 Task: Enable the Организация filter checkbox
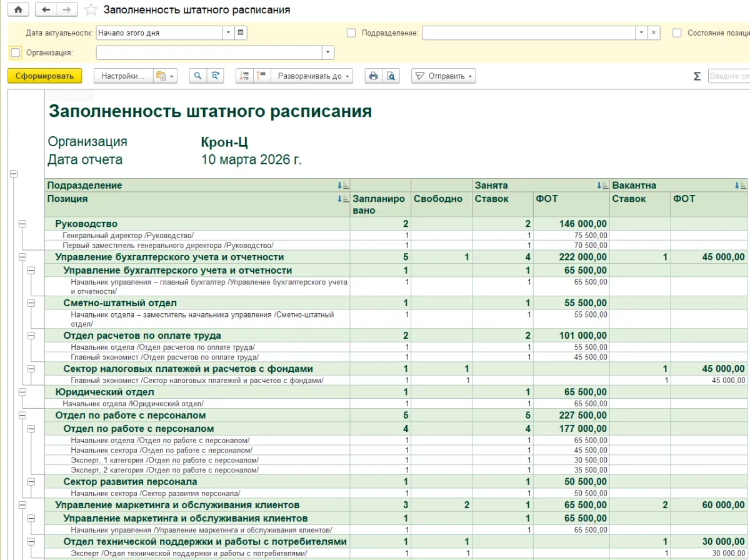tap(16, 52)
